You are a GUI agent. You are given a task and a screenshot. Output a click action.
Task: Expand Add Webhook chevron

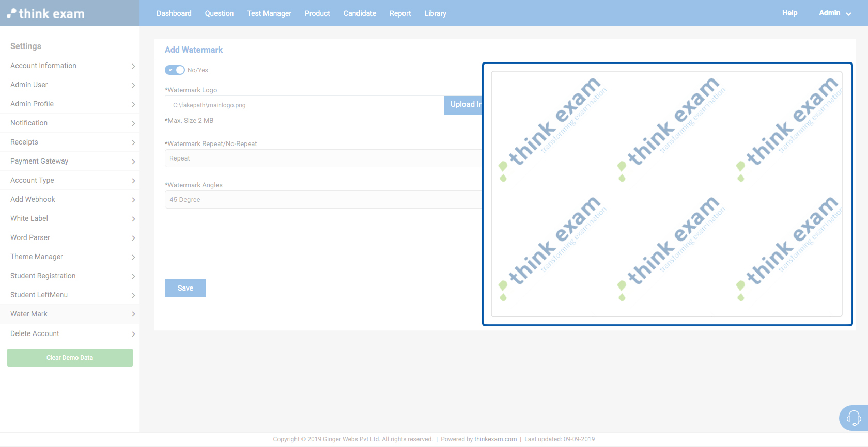[x=133, y=200]
